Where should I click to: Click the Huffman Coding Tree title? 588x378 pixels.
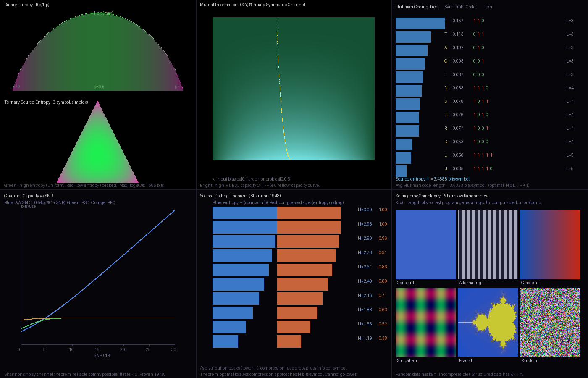417,7
